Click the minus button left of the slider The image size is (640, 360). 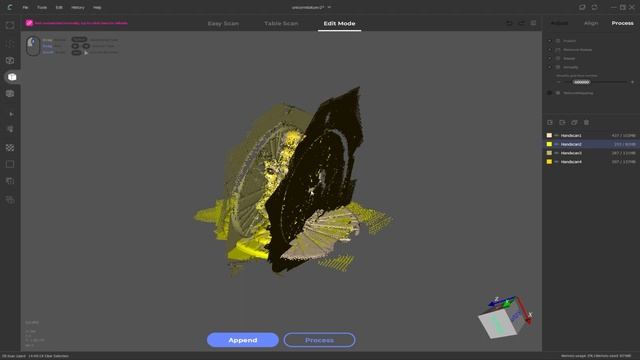[x=558, y=82]
